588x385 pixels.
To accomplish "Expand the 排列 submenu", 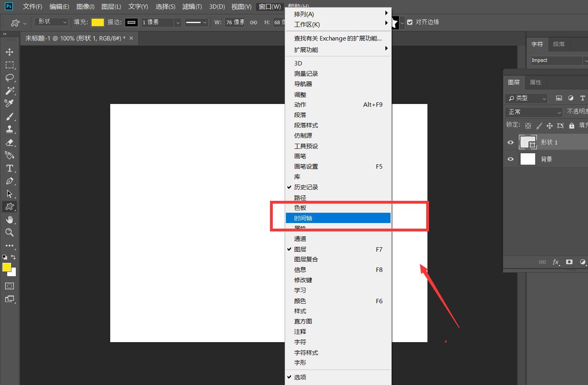I will (338, 14).
